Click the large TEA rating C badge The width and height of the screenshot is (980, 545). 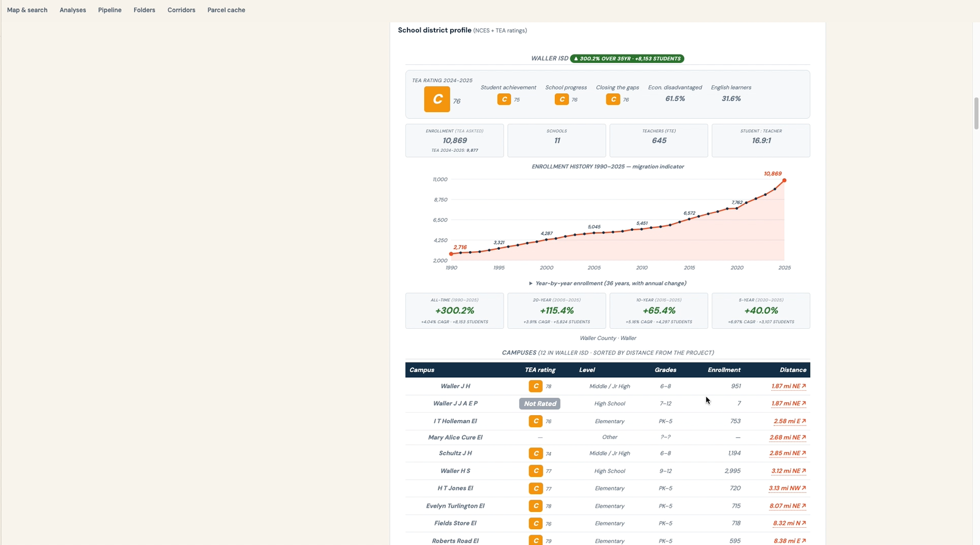pos(437,99)
